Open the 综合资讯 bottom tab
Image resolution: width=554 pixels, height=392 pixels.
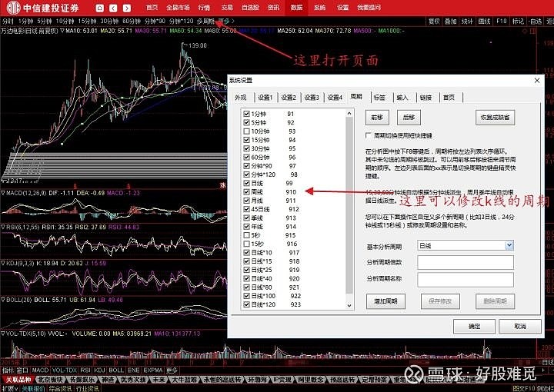(59, 389)
